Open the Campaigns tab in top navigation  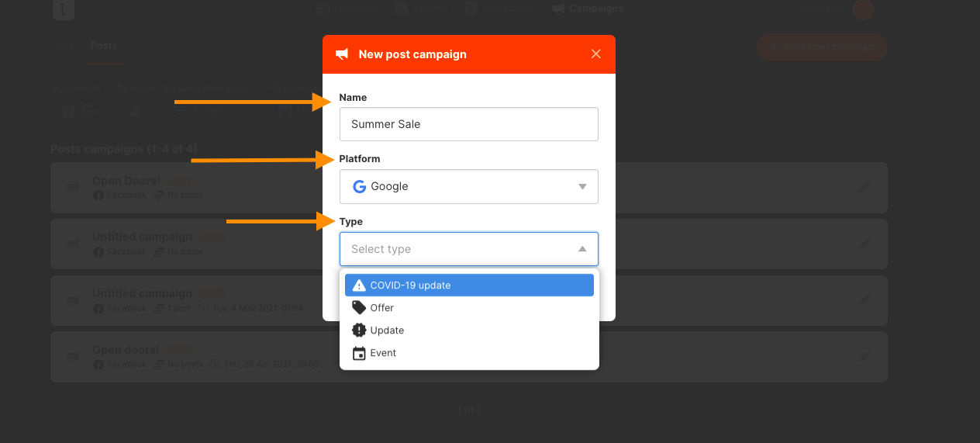588,9
